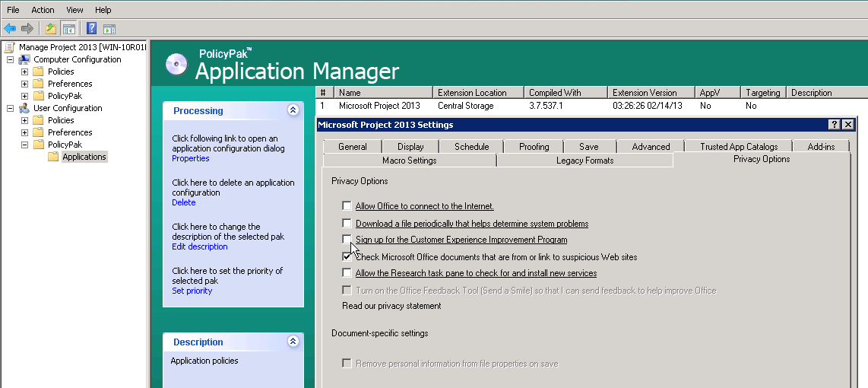Click the Office Feedback Tool checkbox
Image resolution: width=868 pixels, height=388 pixels.
(x=347, y=290)
